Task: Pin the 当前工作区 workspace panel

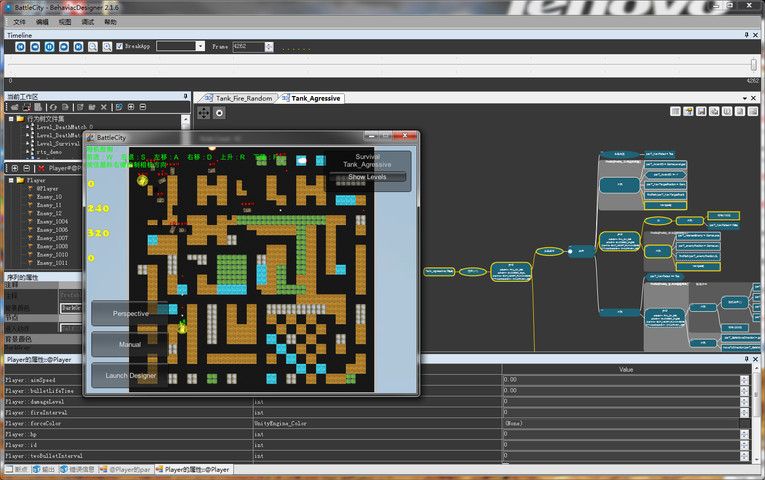Action: [x=185, y=97]
